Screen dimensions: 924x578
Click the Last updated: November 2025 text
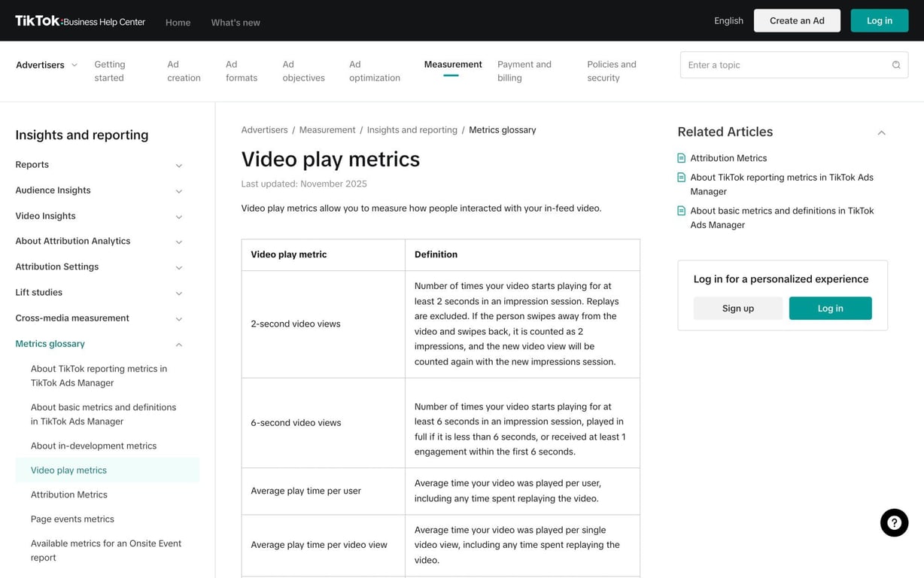(304, 184)
